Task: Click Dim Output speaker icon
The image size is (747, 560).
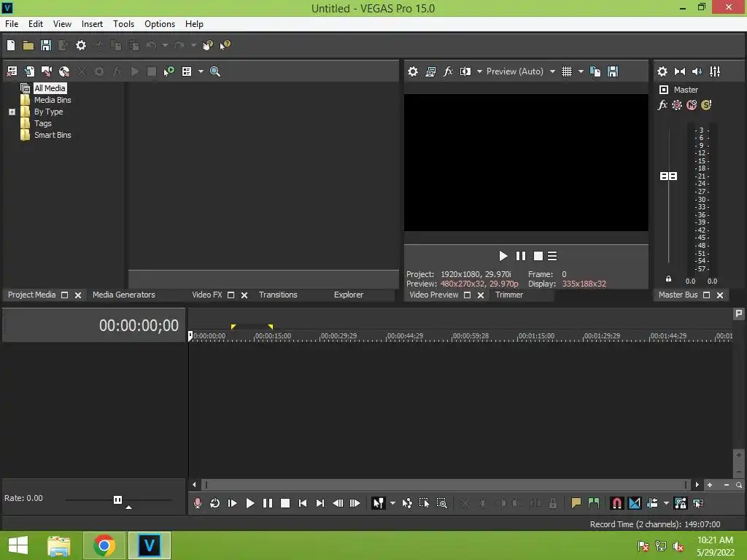Action: click(697, 71)
